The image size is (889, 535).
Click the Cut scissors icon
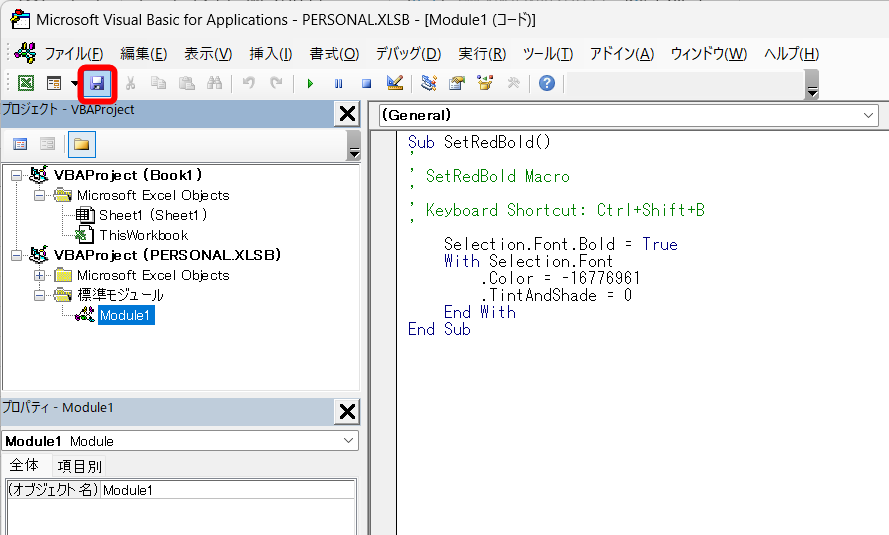[130, 83]
